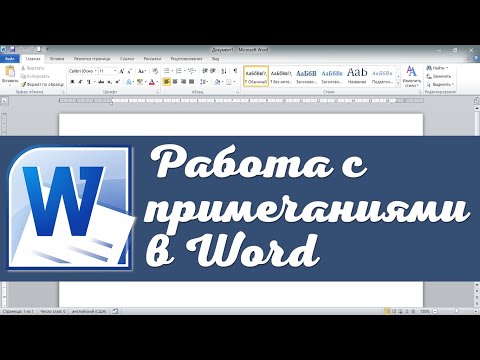This screenshot has height=360, width=480.
Task: Click the 100% zoom level in status bar
Action: click(424, 311)
